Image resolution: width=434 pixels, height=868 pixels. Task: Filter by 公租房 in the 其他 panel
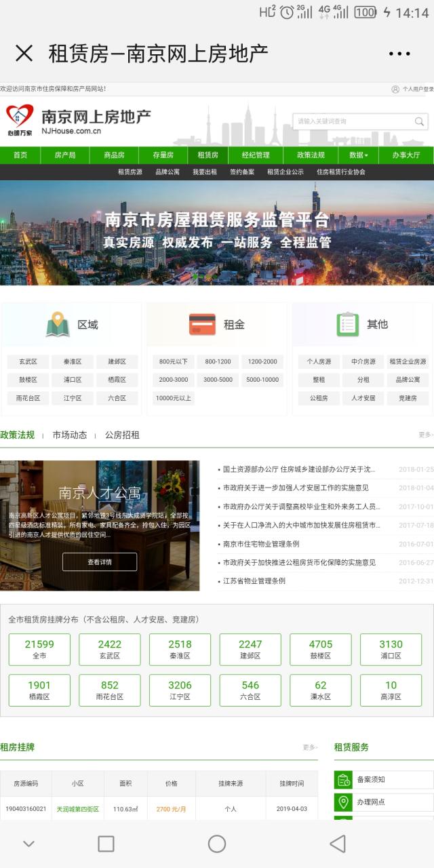(319, 398)
